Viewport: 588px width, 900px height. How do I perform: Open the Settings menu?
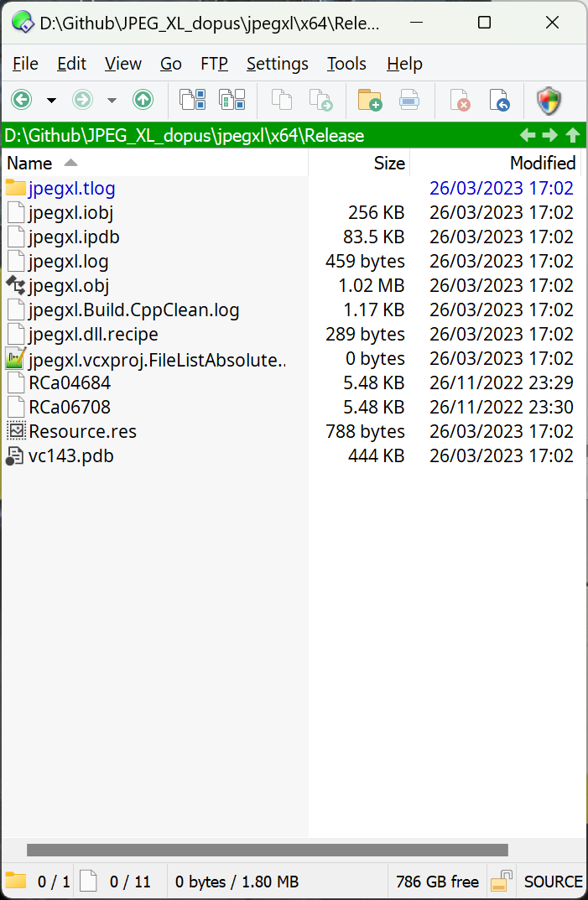point(278,64)
